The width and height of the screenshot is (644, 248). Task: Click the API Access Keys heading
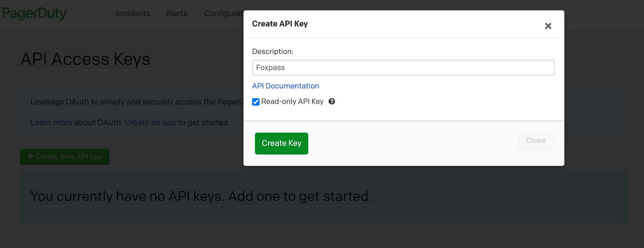click(x=85, y=59)
